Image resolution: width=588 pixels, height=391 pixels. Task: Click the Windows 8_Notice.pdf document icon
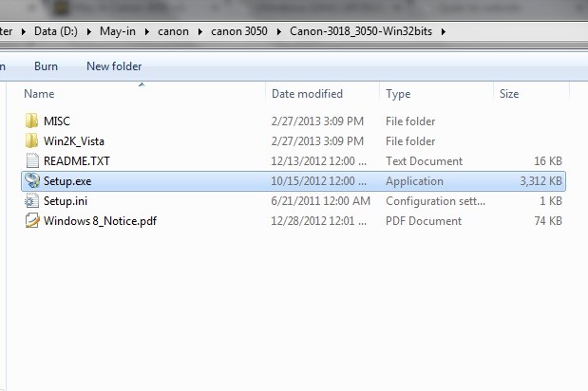[32, 220]
